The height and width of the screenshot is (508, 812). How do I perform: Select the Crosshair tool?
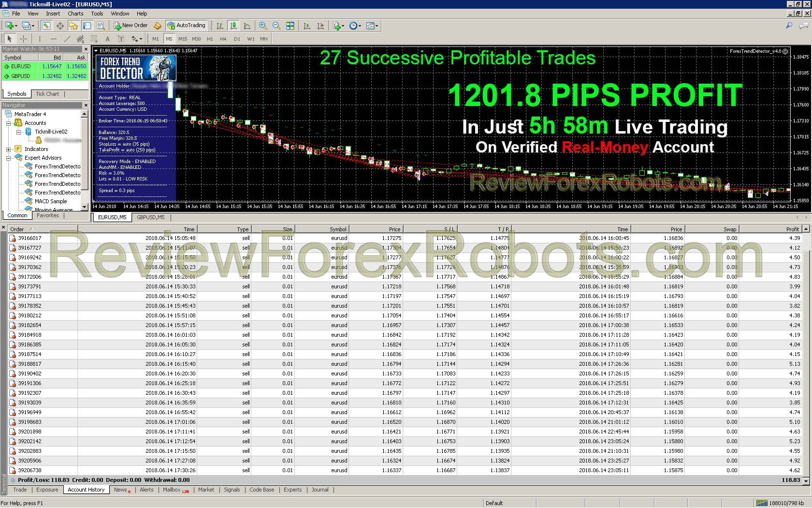click(x=23, y=39)
